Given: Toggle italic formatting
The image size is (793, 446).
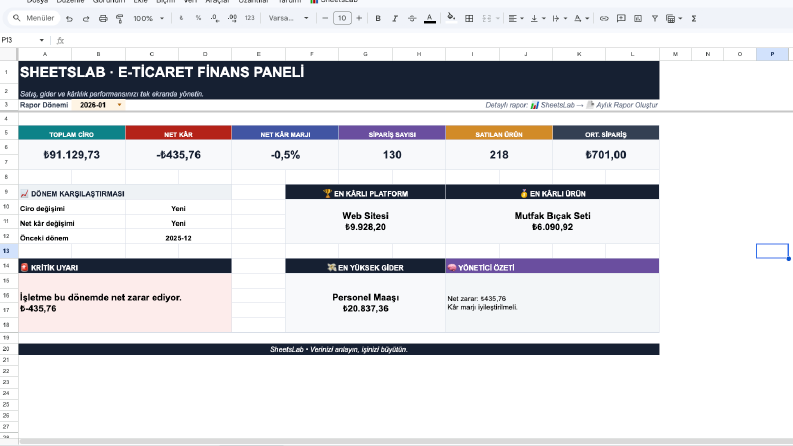Looking at the screenshot, I should coord(395,18).
